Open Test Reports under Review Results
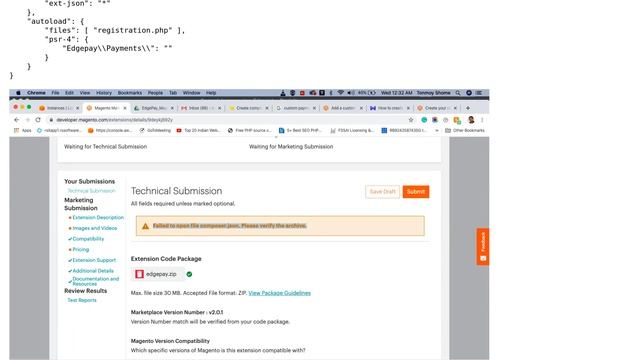The width and height of the screenshot is (640, 360). tap(82, 300)
